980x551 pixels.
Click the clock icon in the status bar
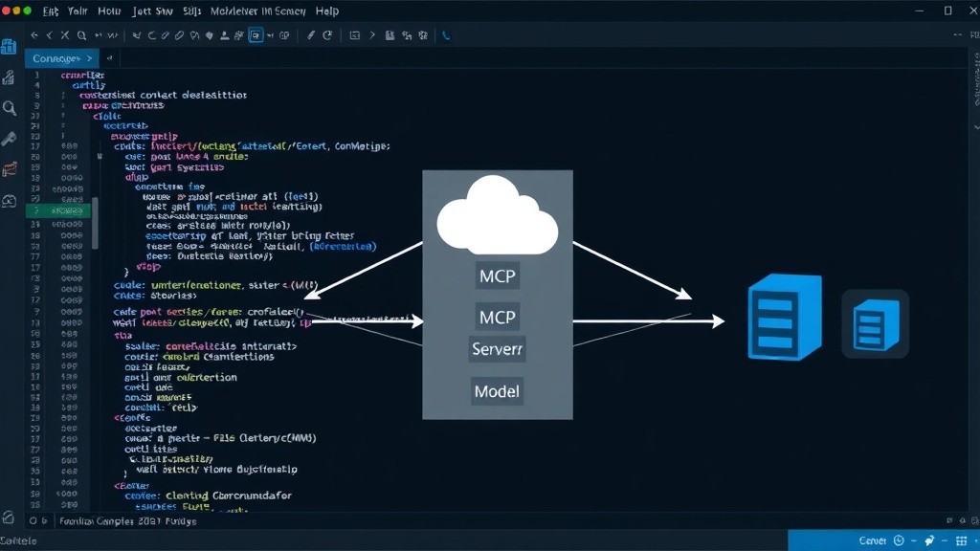pyautogui.click(x=899, y=540)
